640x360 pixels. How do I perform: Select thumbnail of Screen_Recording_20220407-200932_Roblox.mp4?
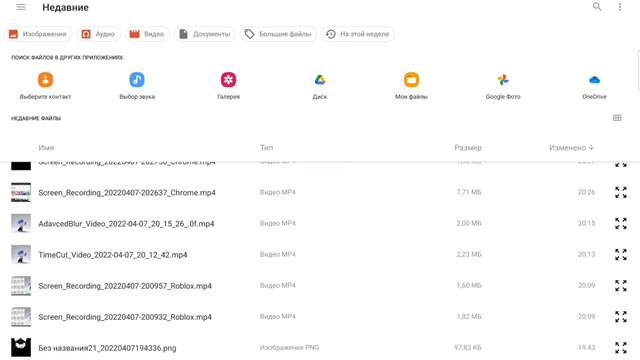(x=21, y=316)
